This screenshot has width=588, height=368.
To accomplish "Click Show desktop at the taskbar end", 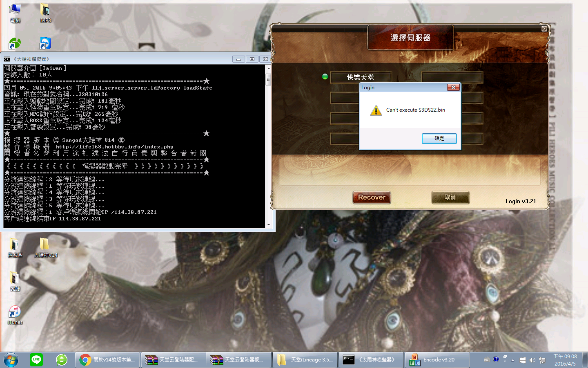I will 585,360.
